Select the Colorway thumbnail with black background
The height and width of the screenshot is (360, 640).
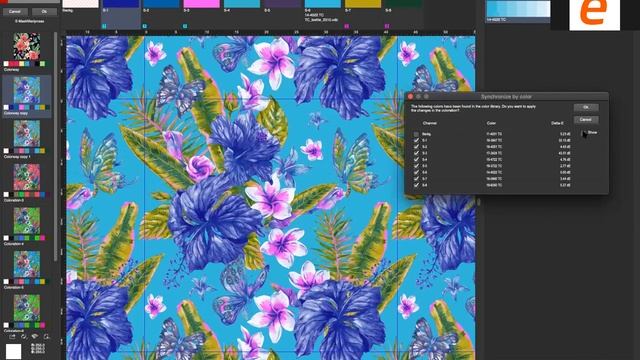tap(27, 47)
